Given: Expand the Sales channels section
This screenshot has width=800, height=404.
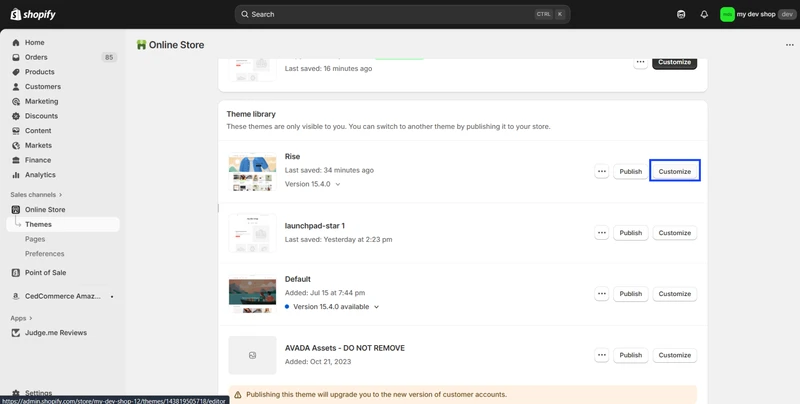Looking at the screenshot, I should click(36, 194).
